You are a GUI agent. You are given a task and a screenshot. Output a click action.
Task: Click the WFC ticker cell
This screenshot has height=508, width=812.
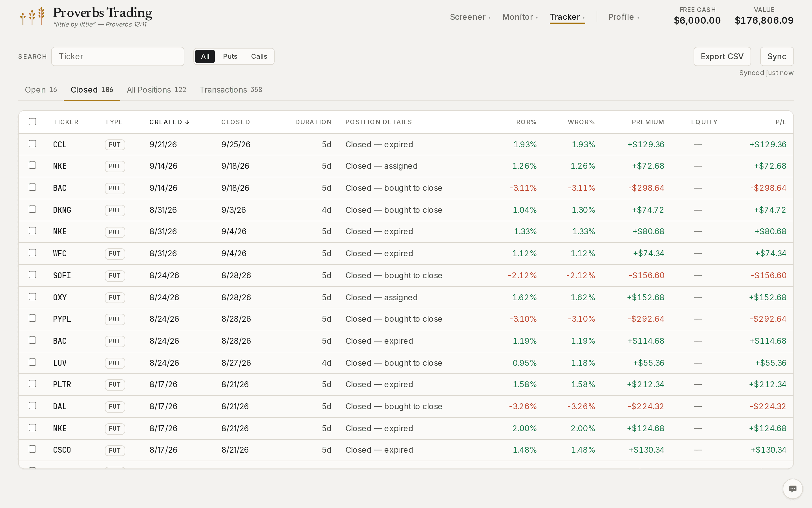[x=60, y=253]
